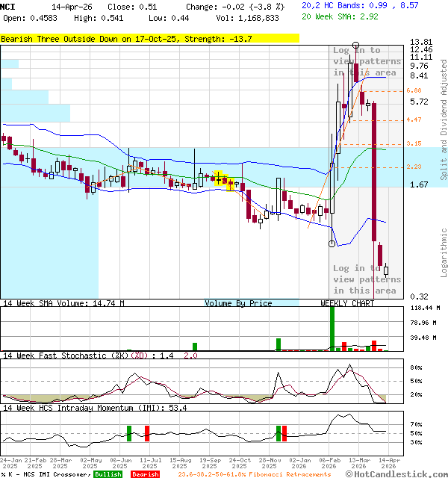Screen dimensions: 448x478
Task: Click the green Bullish legend badge
Action: pyautogui.click(x=108, y=474)
